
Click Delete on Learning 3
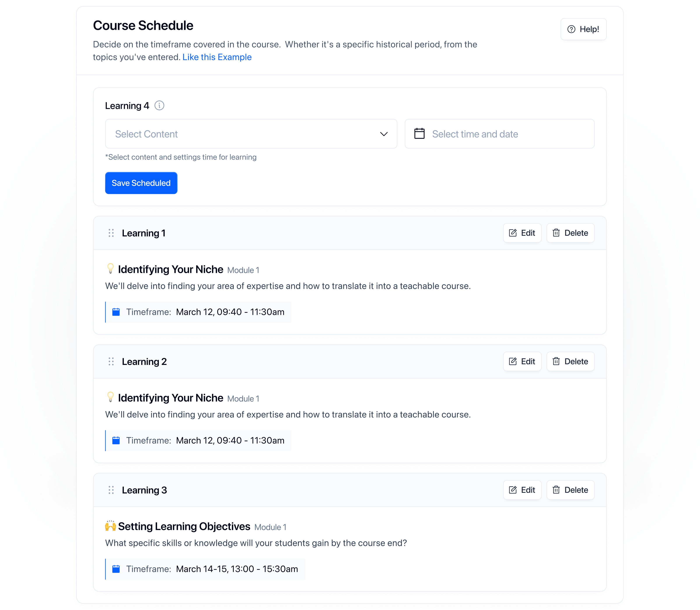point(570,490)
